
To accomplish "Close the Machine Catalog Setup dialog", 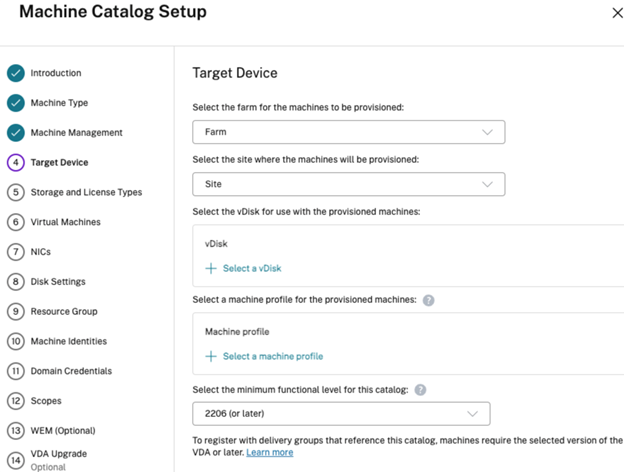I will 616,13.
